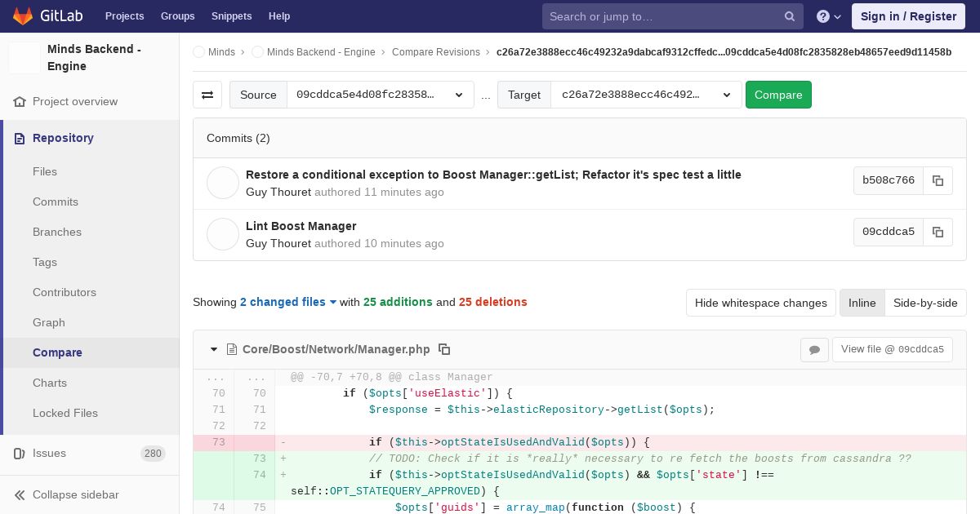Toggle comments for Manager.php file
The image size is (980, 514).
pos(814,349)
